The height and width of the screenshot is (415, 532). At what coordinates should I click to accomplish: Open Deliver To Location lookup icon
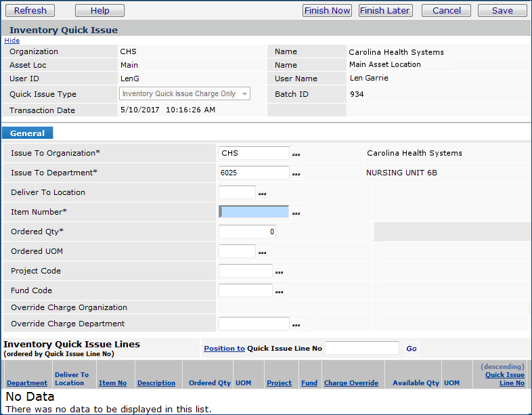[x=263, y=194]
